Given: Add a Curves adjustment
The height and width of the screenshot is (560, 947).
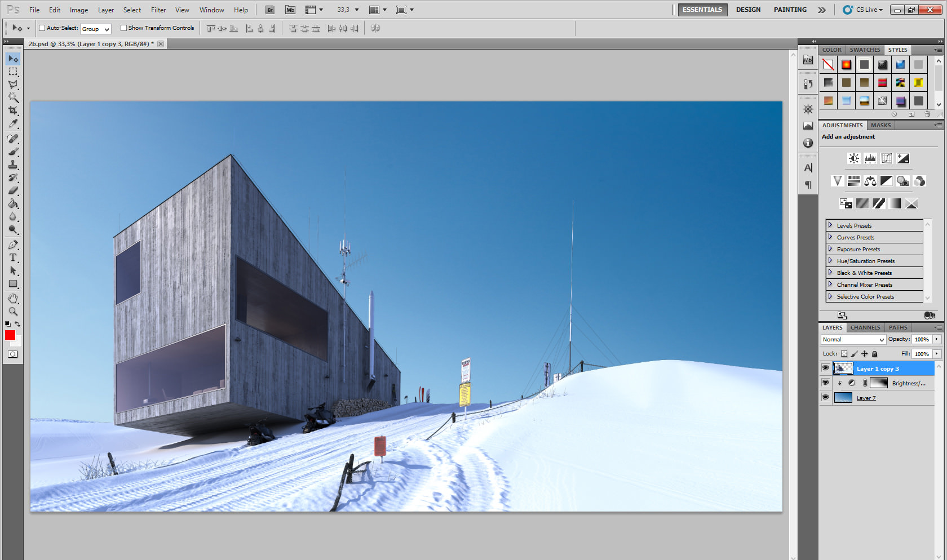Looking at the screenshot, I should point(887,158).
